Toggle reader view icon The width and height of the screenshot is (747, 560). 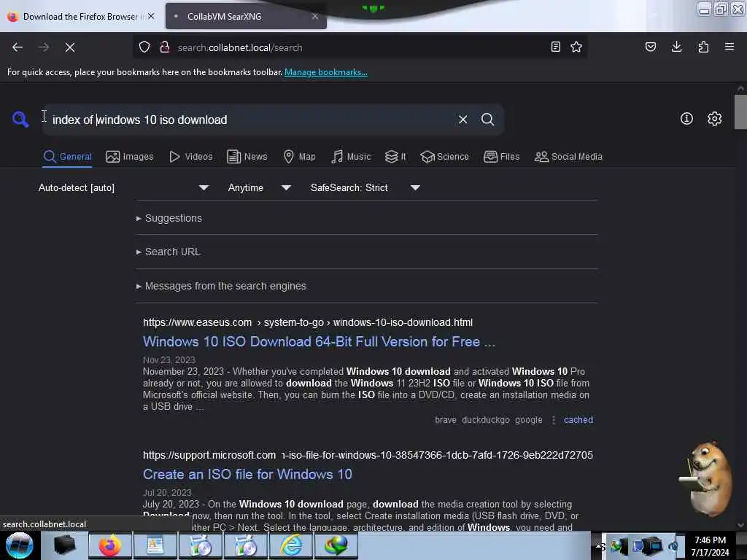coord(555,47)
